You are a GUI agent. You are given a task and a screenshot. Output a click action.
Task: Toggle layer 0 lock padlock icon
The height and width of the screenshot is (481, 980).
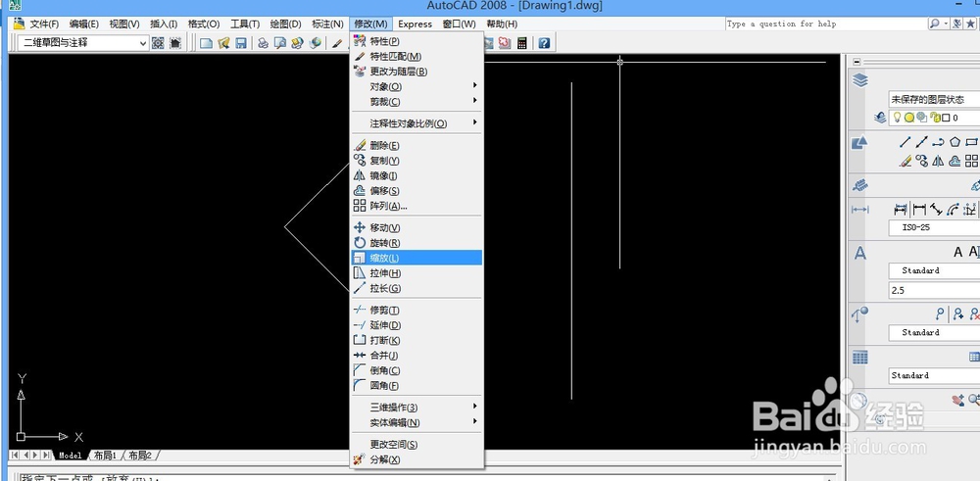point(935,117)
